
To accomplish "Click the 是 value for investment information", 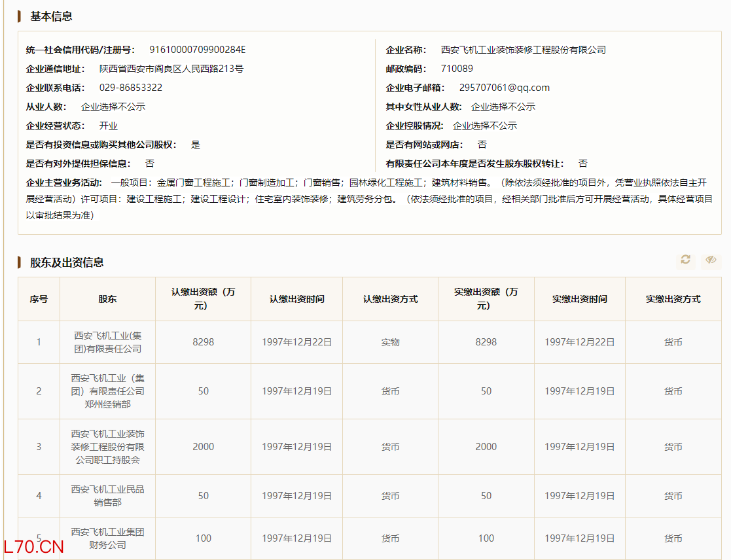I will pos(195,145).
